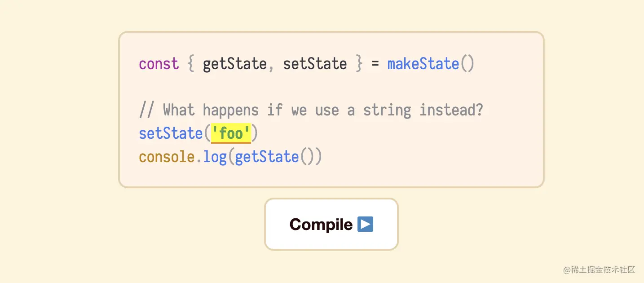Click the blank line in the code editor
The height and width of the screenshot is (283, 644).
tap(331, 87)
